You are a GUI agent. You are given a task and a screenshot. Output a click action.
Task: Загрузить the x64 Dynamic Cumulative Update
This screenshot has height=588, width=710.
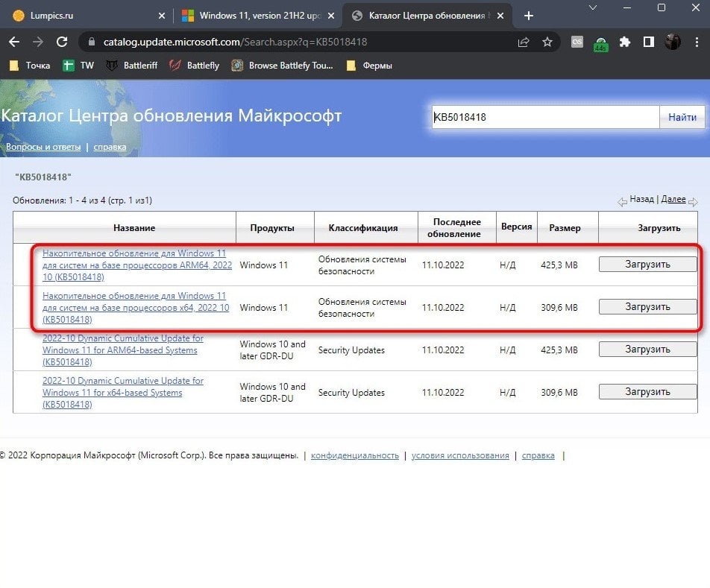coord(647,392)
